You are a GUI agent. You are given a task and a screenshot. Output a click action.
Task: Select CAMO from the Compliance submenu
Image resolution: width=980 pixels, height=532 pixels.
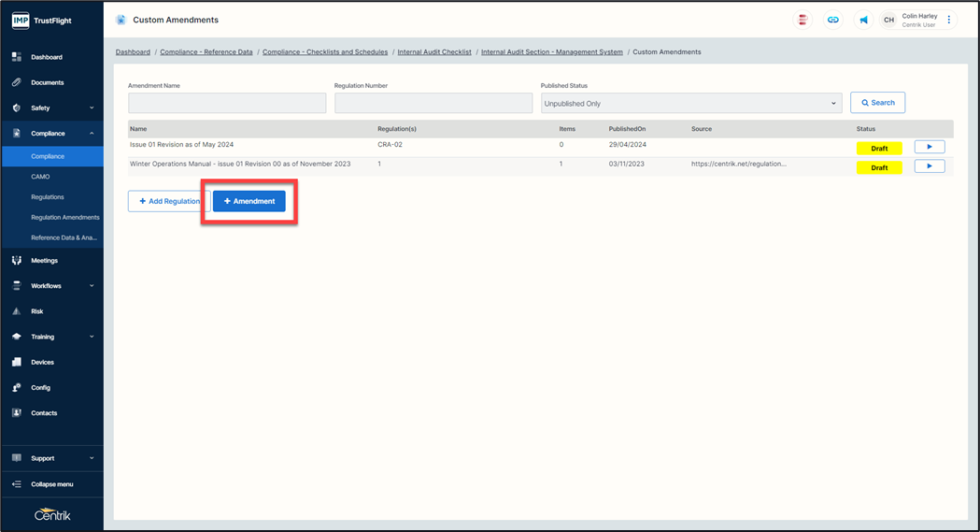tap(40, 177)
